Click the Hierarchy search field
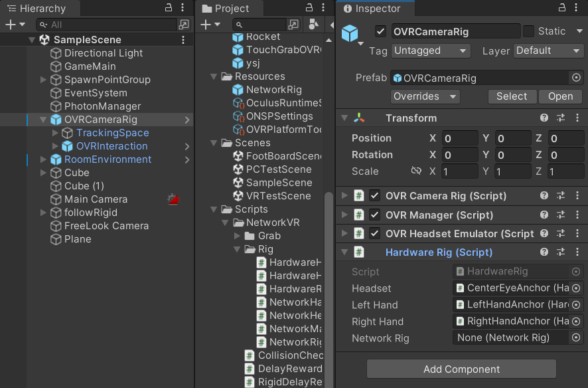 click(107, 25)
